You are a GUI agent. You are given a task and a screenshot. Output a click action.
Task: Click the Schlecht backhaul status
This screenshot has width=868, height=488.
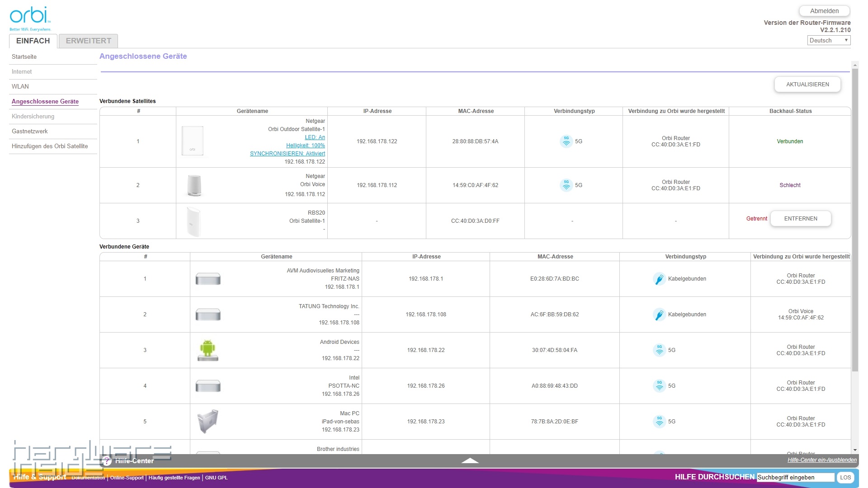click(x=790, y=185)
